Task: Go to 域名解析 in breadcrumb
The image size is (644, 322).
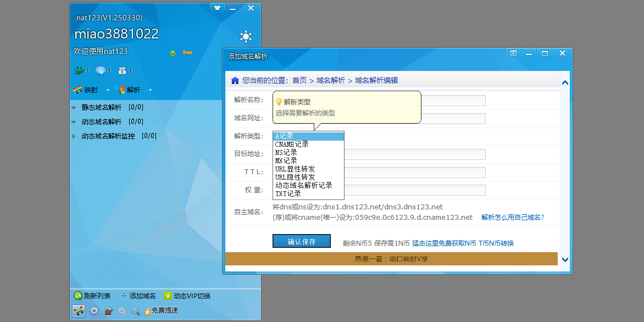Action: tap(331, 80)
